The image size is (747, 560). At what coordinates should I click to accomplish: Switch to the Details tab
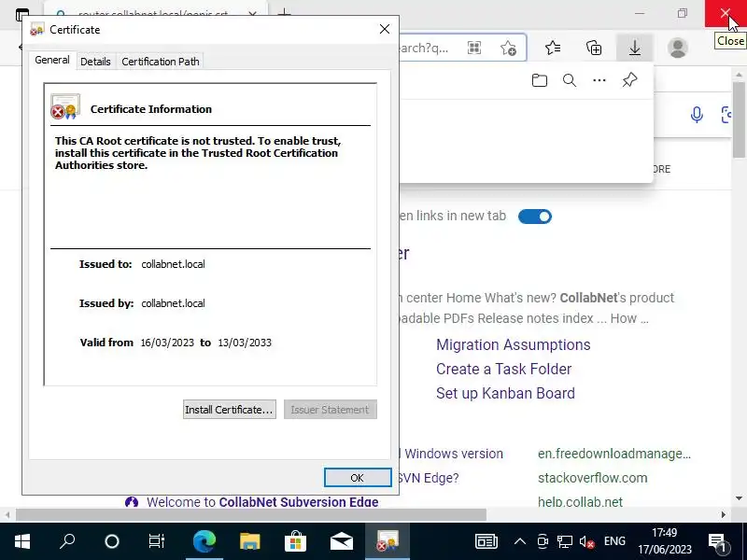coord(95,62)
